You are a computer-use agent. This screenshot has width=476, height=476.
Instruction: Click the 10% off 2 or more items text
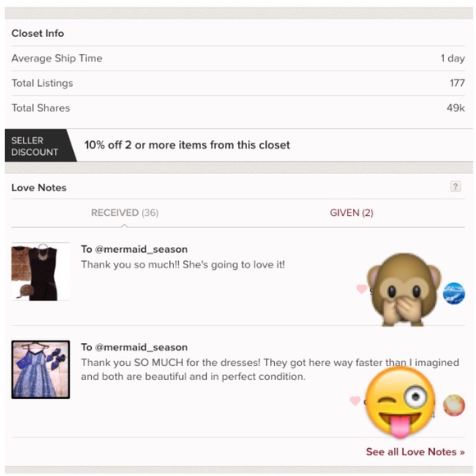187,145
